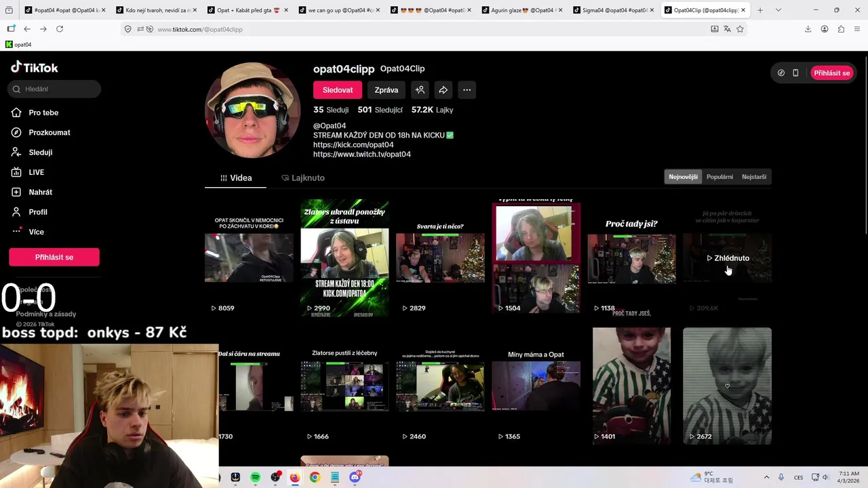Open video with 1401 views
This screenshot has width=868, height=488.
631,386
